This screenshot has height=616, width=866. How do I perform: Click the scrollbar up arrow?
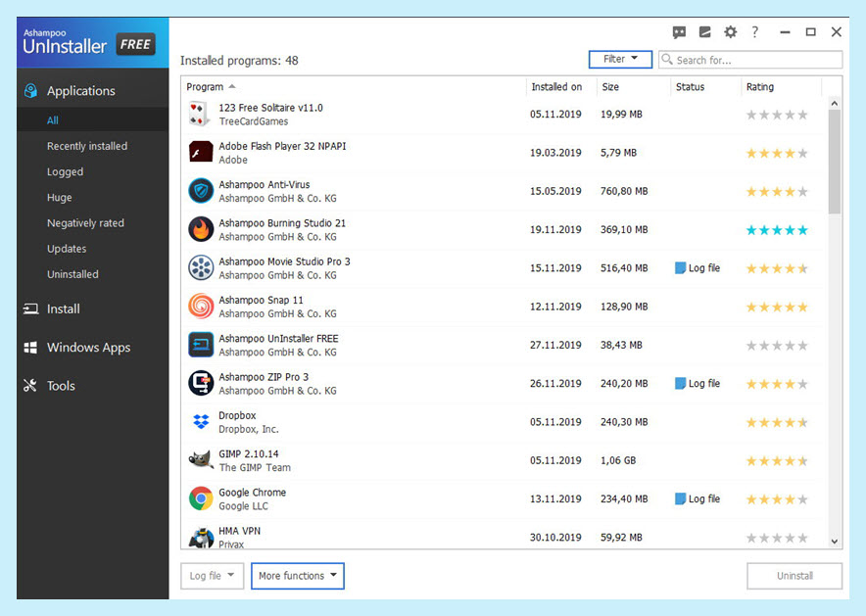click(x=835, y=103)
